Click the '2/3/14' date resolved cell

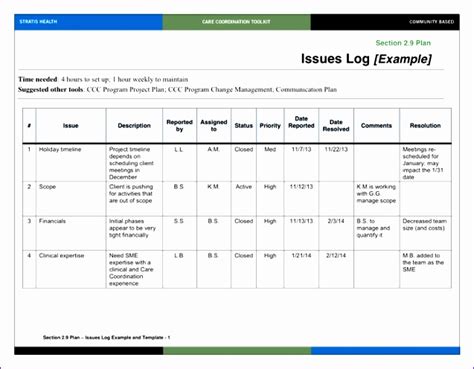coord(336,233)
